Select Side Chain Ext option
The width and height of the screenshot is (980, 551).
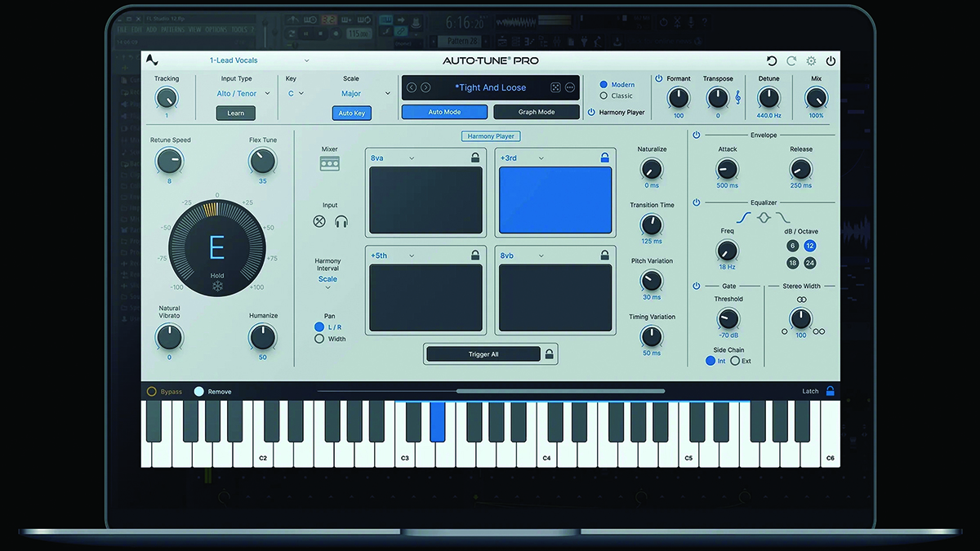(x=735, y=361)
